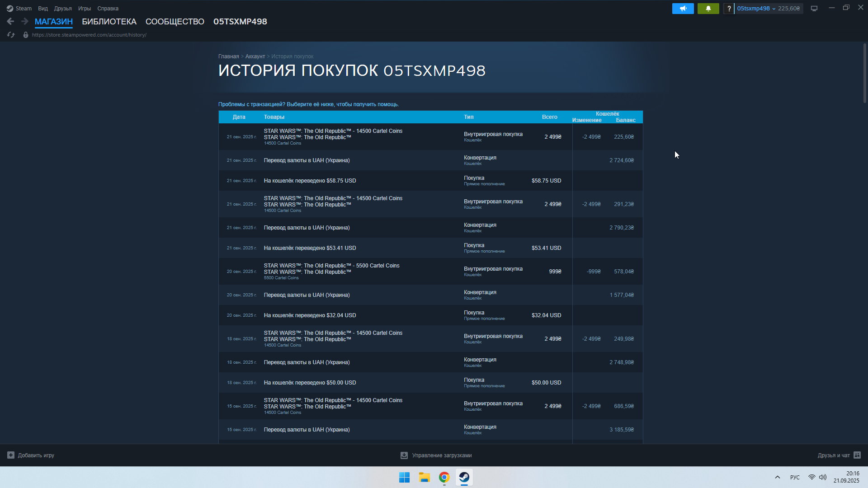Image resolution: width=868 pixels, height=488 pixels.
Task: Open the volume tray icon
Action: pos(823,477)
